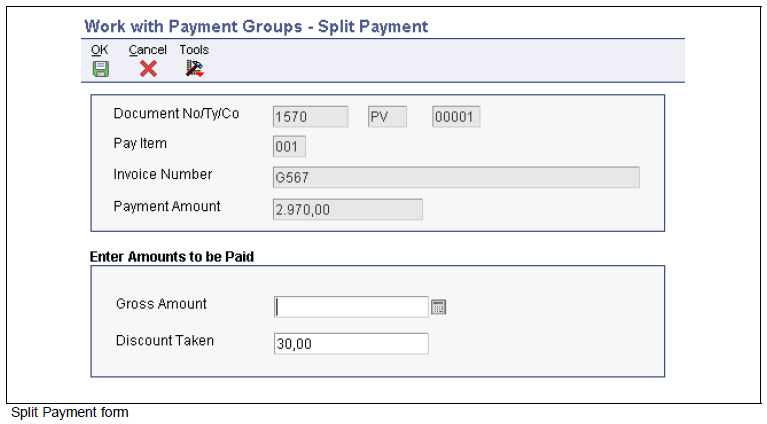The height and width of the screenshot is (424, 767).
Task: Click the Discount Taken label
Action: click(165, 340)
